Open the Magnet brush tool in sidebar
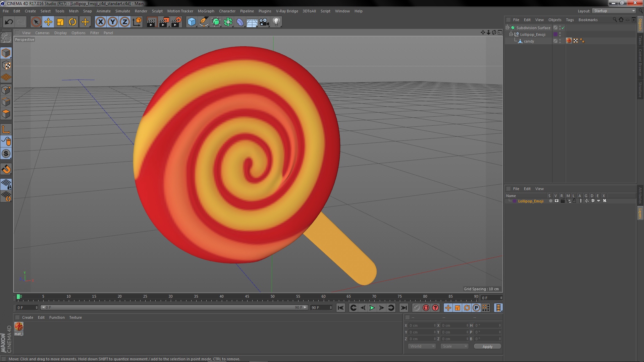The width and height of the screenshot is (644, 362). point(6,169)
